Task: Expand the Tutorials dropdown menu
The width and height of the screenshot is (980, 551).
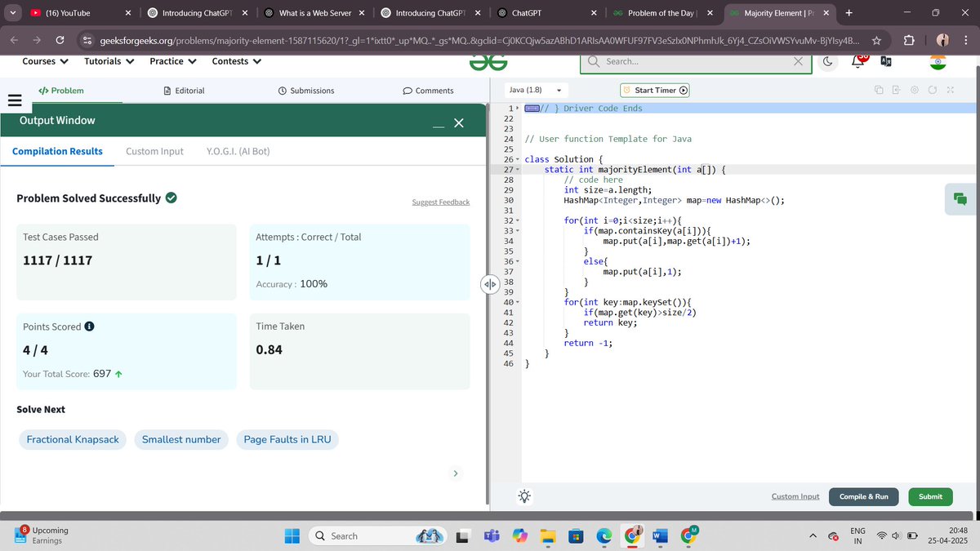Action: pyautogui.click(x=109, y=61)
